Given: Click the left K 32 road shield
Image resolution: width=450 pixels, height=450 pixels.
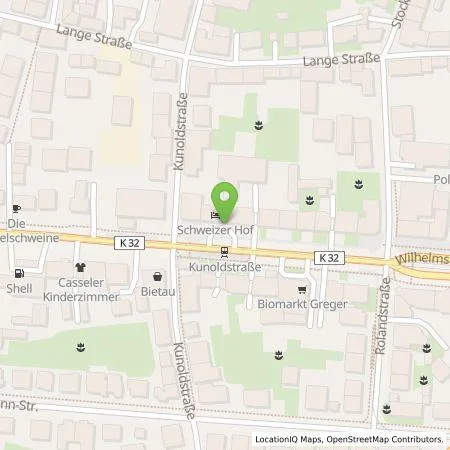Looking at the screenshot, I should click(129, 243).
